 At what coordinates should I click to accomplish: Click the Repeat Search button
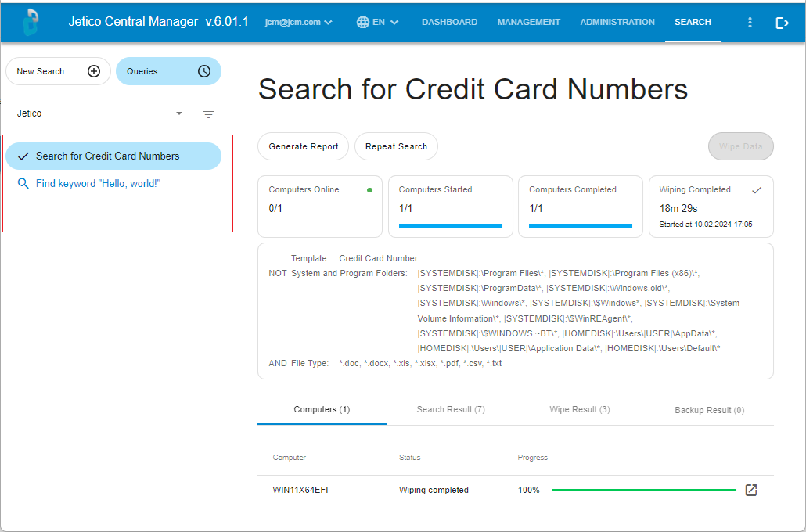[x=396, y=146]
